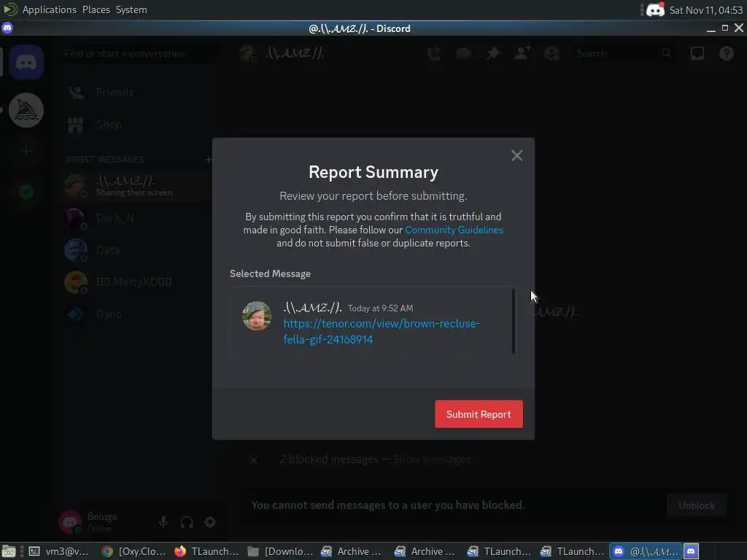Image resolution: width=747 pixels, height=560 pixels.
Task: Toggle deafen headphones icon
Action: pos(187,522)
